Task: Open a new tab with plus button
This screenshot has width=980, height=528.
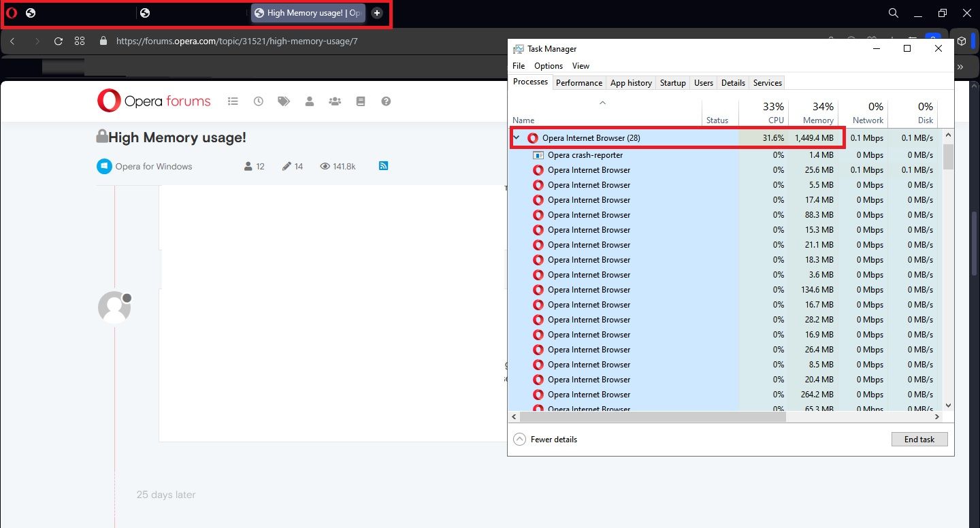Action: tap(377, 13)
